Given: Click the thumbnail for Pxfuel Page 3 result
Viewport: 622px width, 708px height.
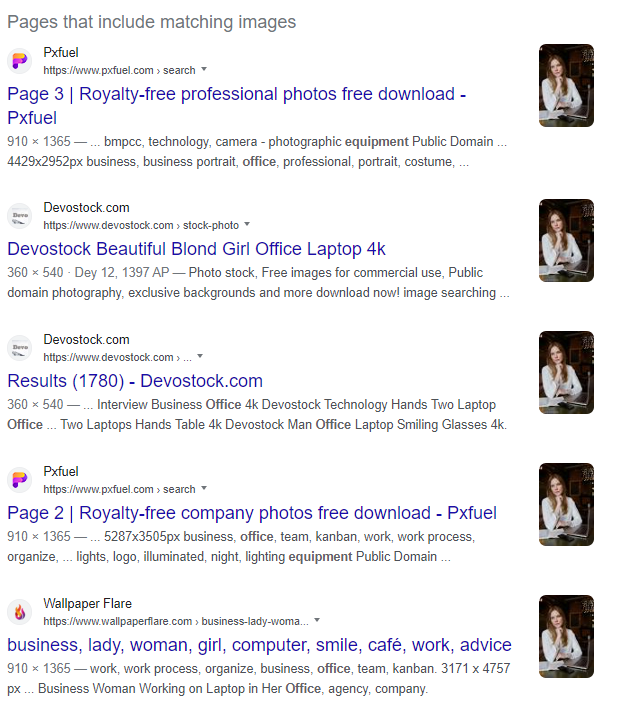Looking at the screenshot, I should coord(566,85).
